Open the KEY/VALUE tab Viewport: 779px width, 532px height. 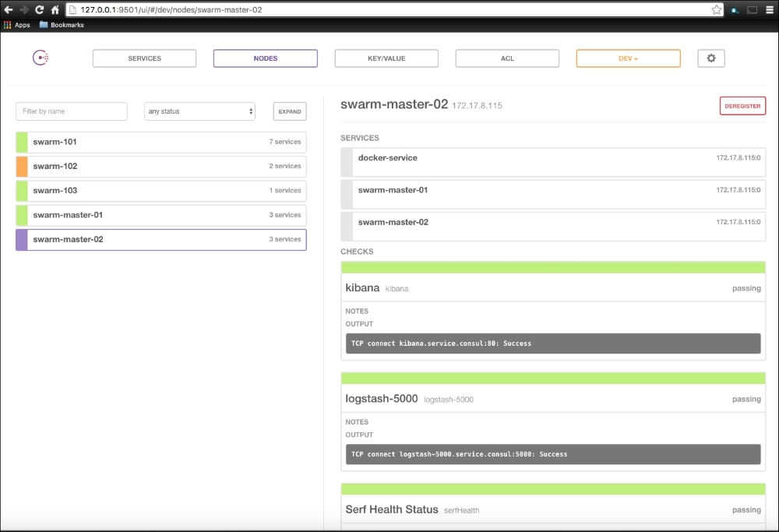(x=386, y=58)
